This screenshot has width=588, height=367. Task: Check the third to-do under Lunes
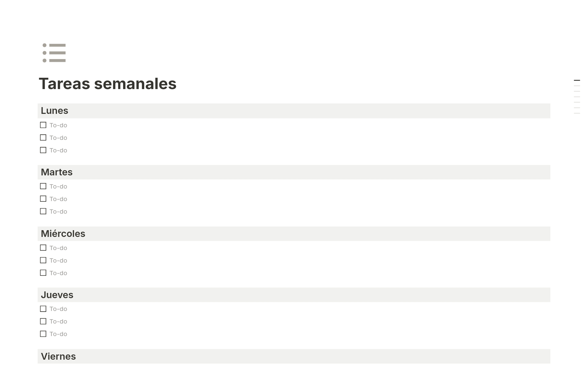(x=43, y=150)
